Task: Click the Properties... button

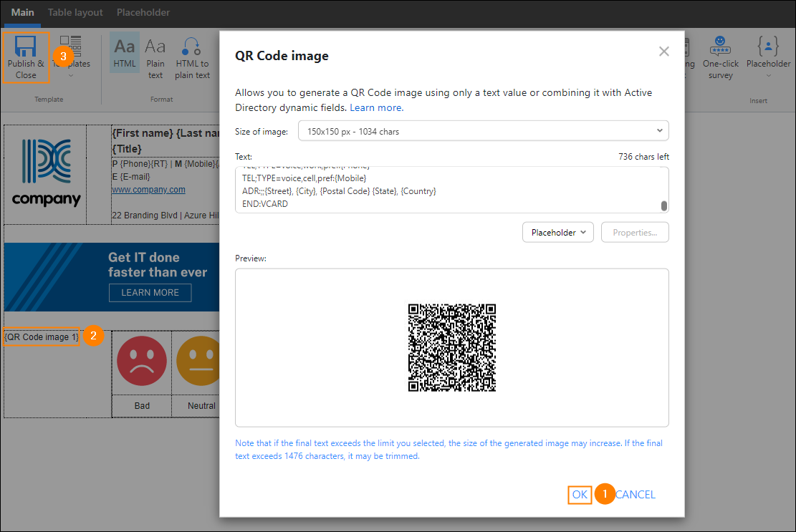Action: [x=635, y=232]
